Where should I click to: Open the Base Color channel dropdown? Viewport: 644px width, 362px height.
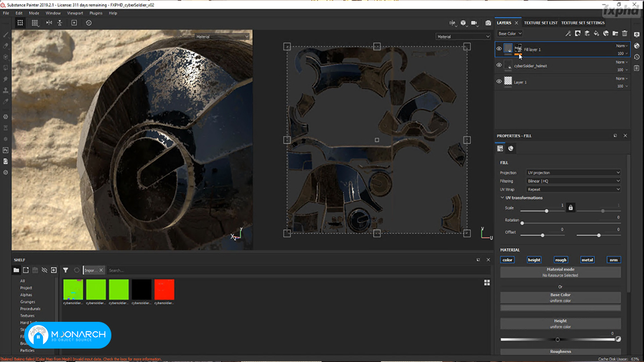click(x=510, y=34)
